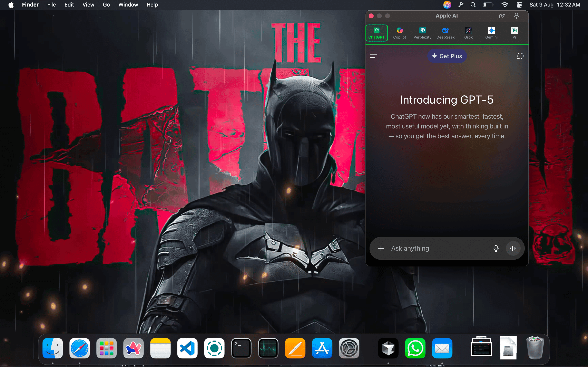Select the Perplexity assistant
Screen dimensions: 588x367
[x=422, y=33]
